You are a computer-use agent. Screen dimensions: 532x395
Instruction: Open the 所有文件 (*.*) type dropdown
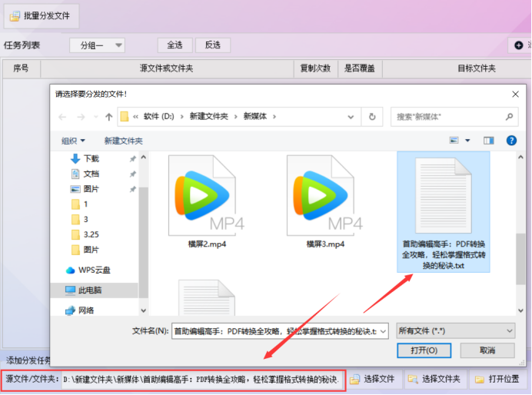(456, 331)
